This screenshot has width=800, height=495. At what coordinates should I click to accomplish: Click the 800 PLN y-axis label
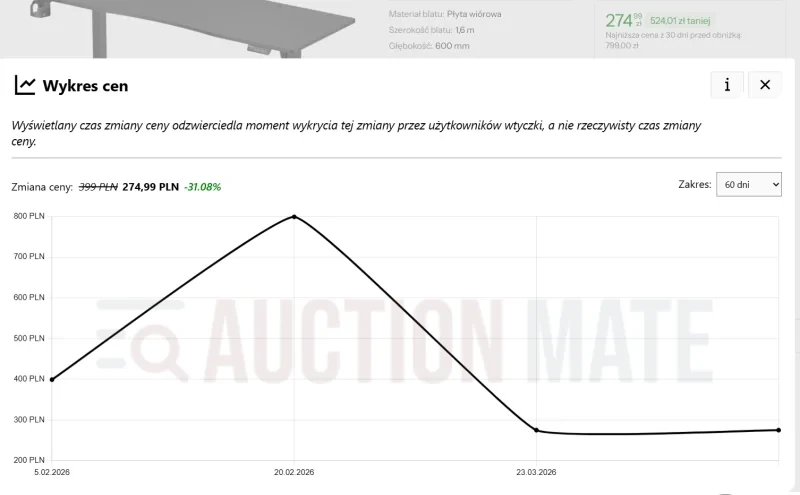click(x=29, y=216)
